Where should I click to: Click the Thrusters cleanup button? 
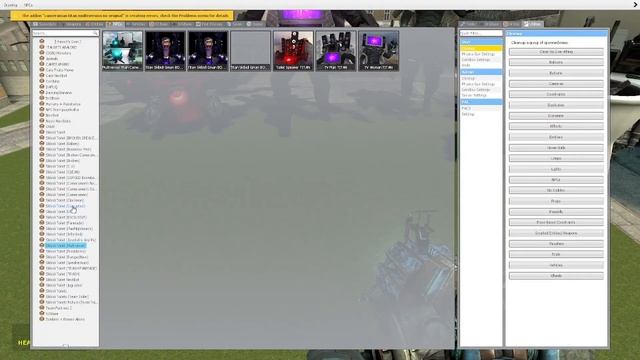tap(556, 244)
